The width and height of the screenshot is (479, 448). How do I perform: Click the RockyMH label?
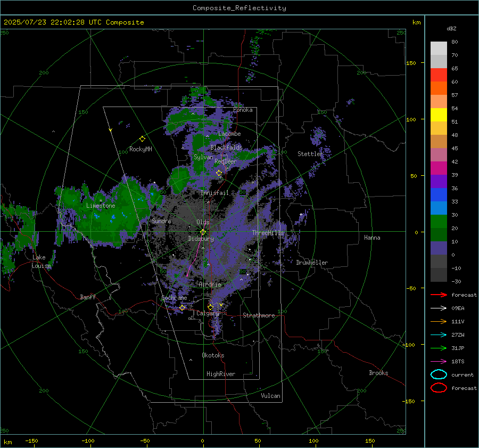(x=141, y=149)
